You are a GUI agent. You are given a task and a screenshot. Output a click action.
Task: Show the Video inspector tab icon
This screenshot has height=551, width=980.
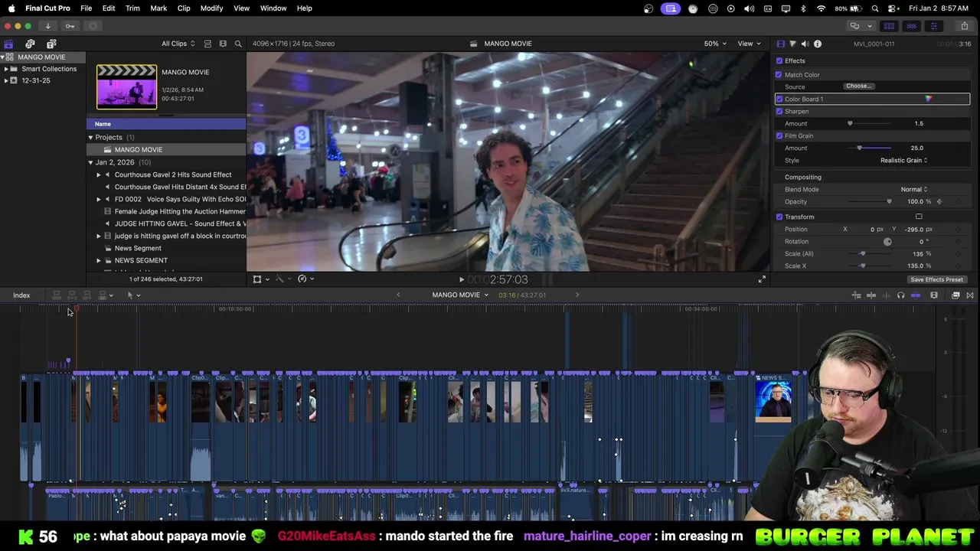[x=780, y=44]
